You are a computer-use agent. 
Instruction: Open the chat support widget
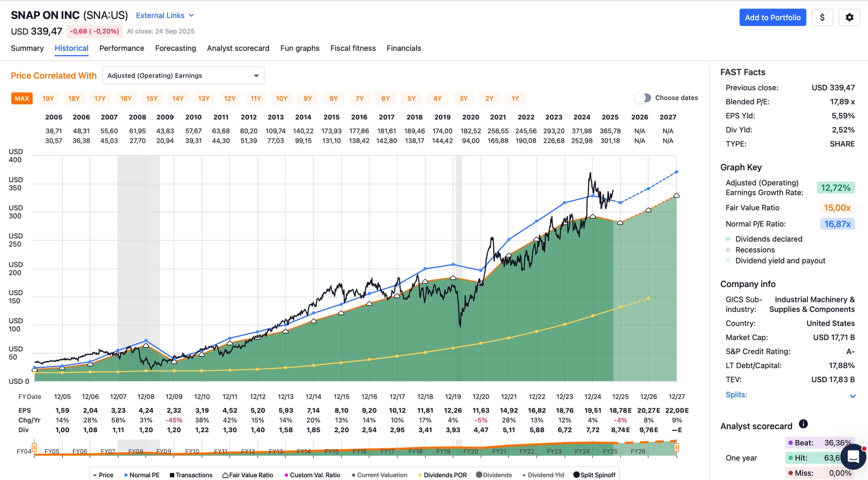pyautogui.click(x=853, y=456)
